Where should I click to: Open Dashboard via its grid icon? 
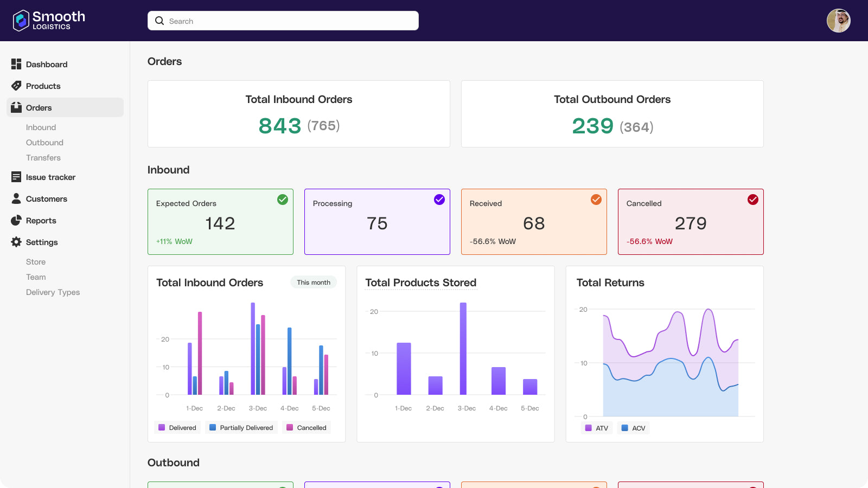click(16, 64)
